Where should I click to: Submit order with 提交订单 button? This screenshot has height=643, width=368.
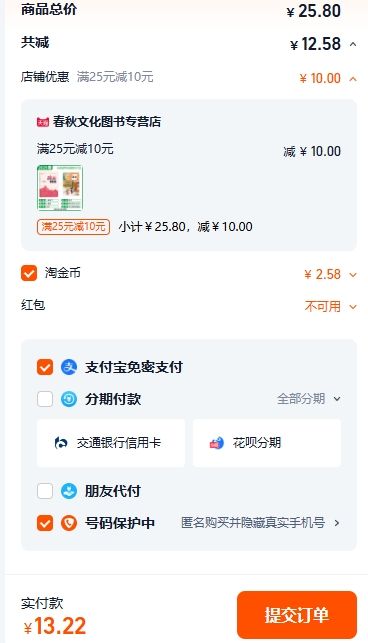[x=297, y=615]
